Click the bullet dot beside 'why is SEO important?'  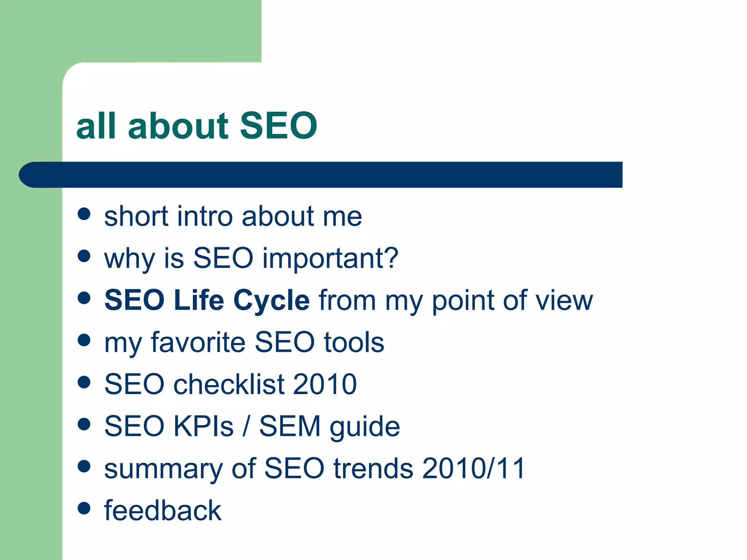tap(84, 256)
